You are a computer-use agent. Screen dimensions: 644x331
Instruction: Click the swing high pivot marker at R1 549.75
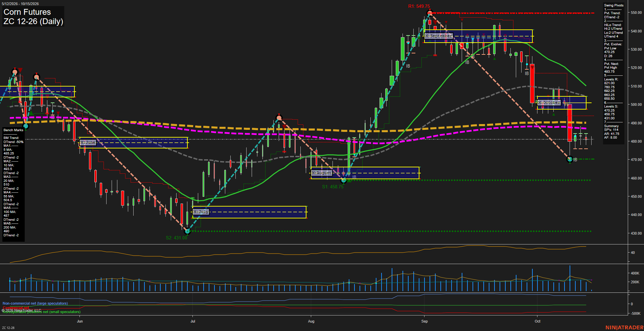click(x=430, y=13)
